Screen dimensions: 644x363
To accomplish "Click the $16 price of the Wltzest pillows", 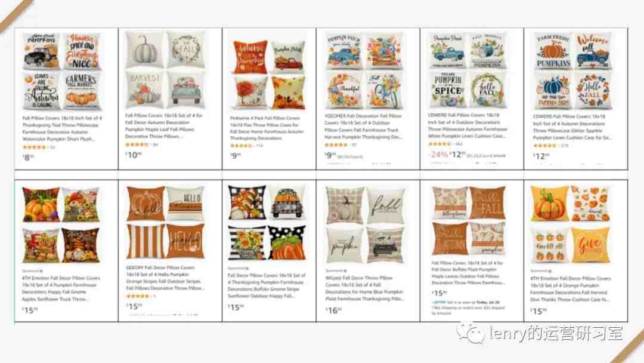I will pyautogui.click(x=333, y=311).
